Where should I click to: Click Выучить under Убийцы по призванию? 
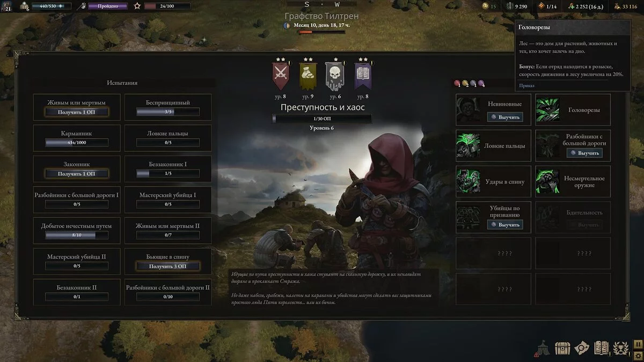click(x=504, y=225)
